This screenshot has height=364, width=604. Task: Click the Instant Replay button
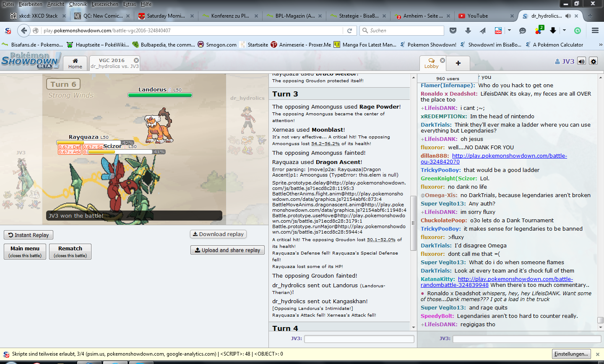pos(29,235)
